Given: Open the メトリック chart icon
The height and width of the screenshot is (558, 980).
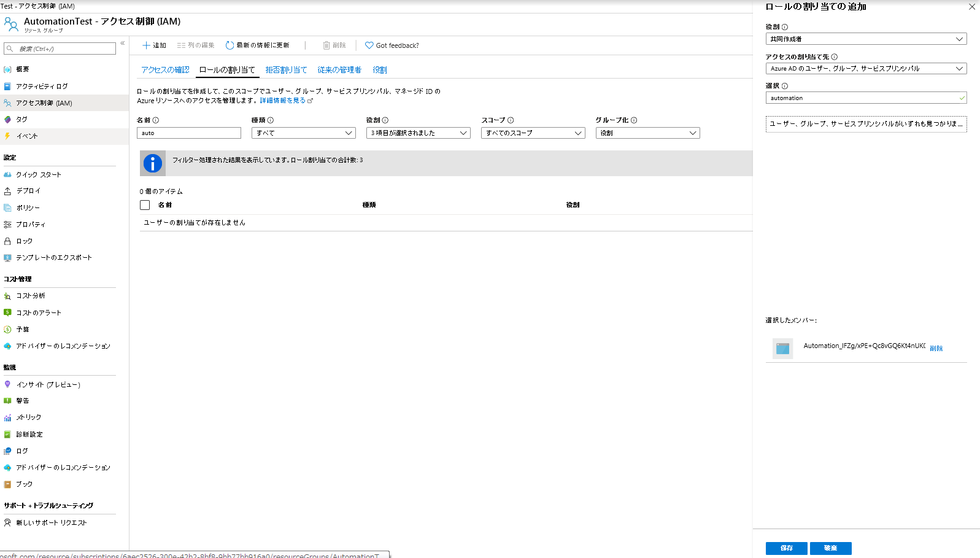Looking at the screenshot, I should (7, 417).
